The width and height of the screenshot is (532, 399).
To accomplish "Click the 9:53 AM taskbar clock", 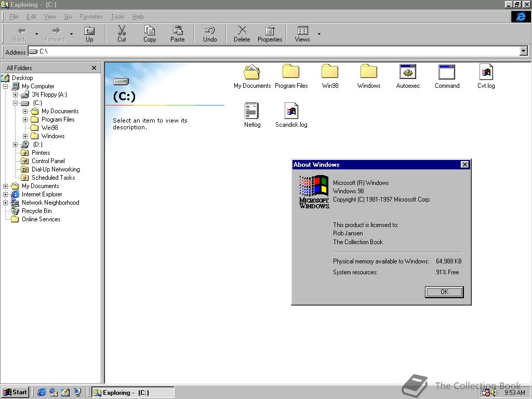I will [515, 393].
